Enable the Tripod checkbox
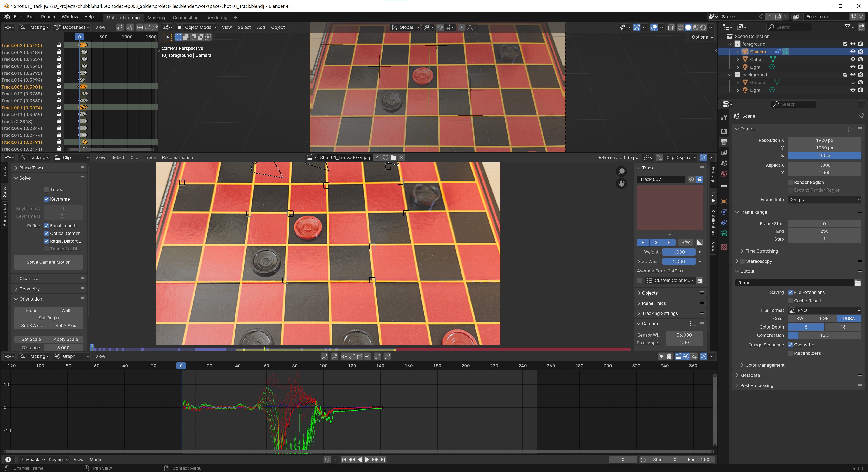868x472 pixels. pyautogui.click(x=47, y=190)
